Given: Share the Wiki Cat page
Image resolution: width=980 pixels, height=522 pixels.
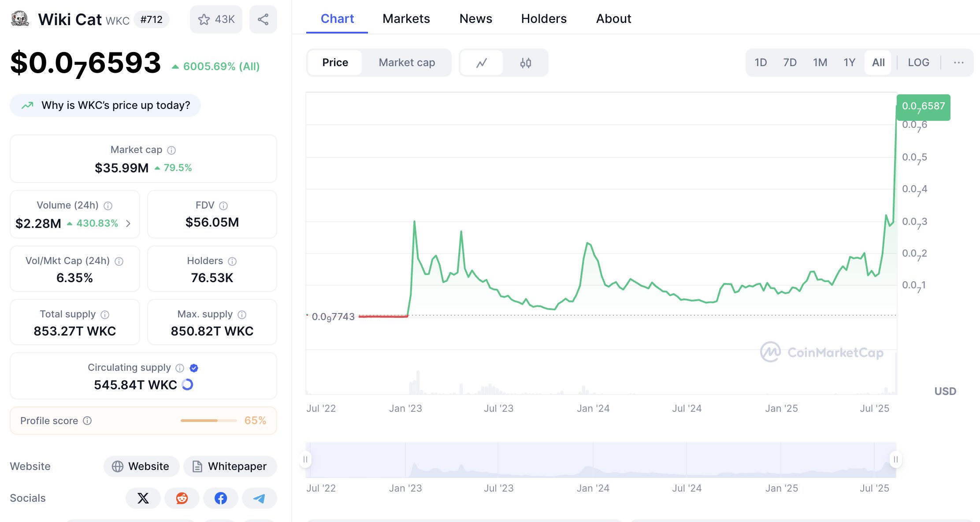Looking at the screenshot, I should (263, 19).
